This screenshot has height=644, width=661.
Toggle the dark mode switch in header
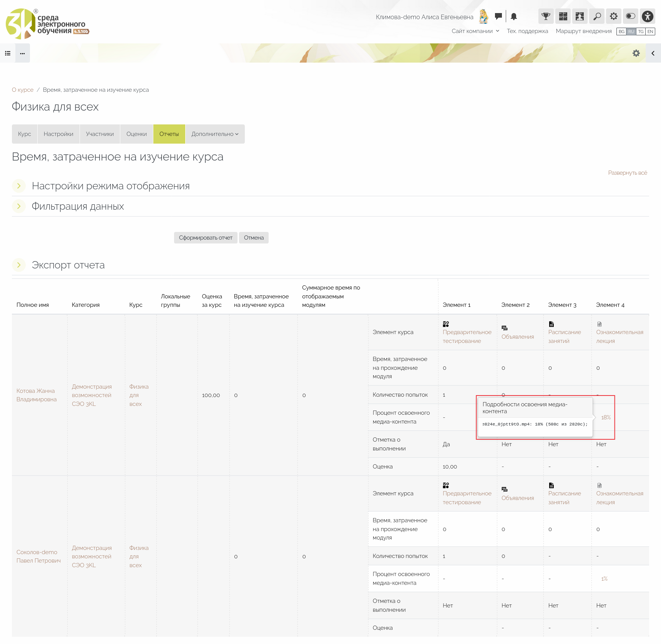[x=630, y=16]
